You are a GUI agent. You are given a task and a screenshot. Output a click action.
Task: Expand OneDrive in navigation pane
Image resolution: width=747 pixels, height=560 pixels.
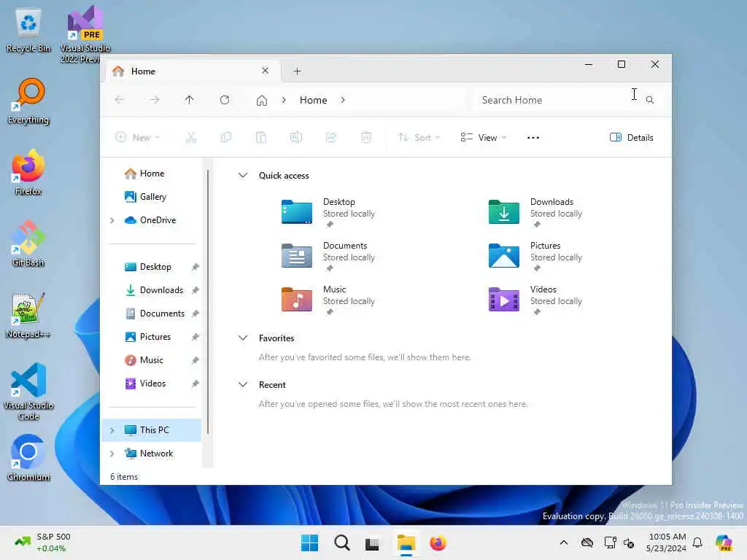pyautogui.click(x=112, y=220)
